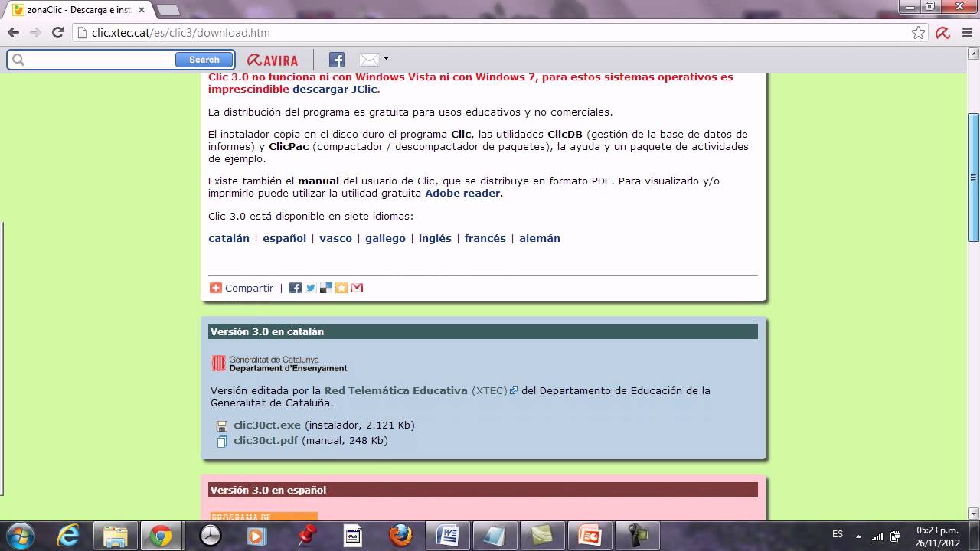Open the Windows Start button
The width and height of the screenshot is (980, 551).
[x=20, y=536]
